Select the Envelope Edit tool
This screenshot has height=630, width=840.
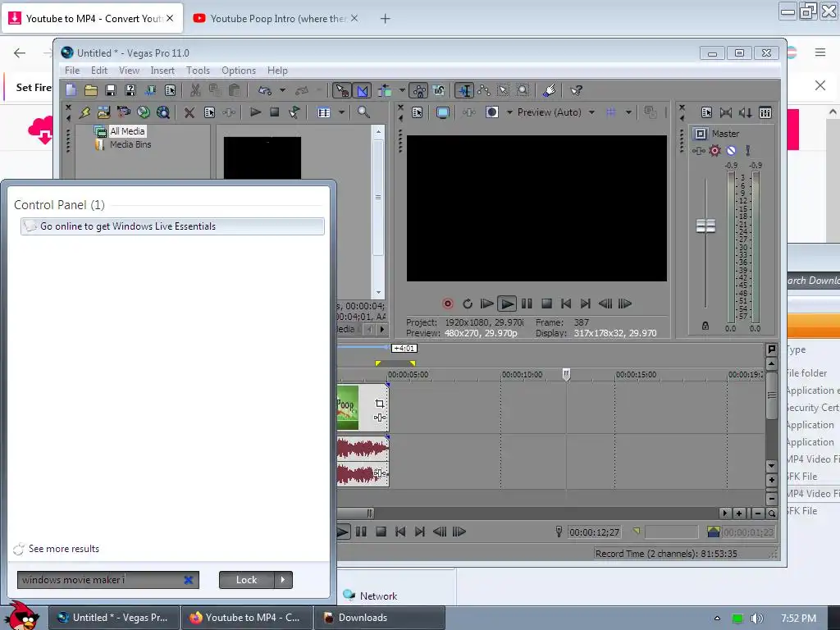pos(484,90)
